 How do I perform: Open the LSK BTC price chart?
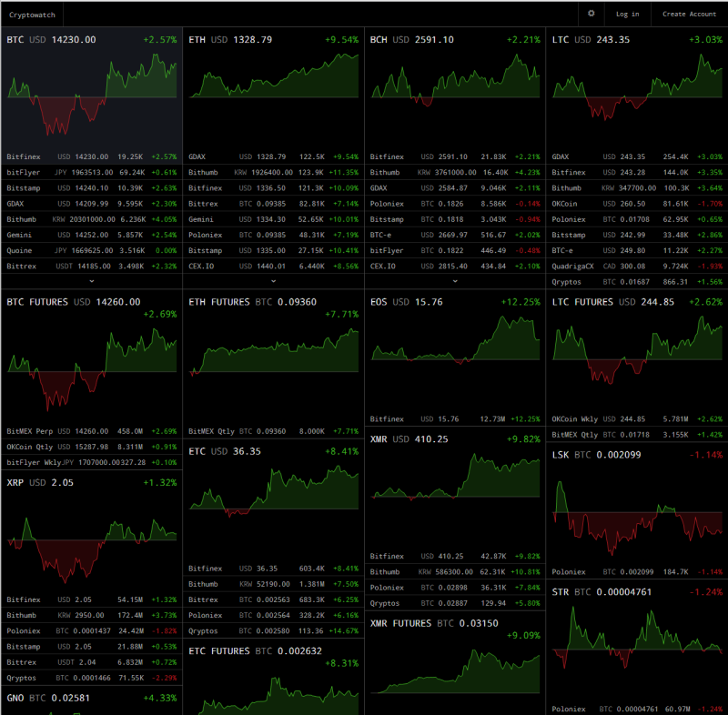pos(637,518)
